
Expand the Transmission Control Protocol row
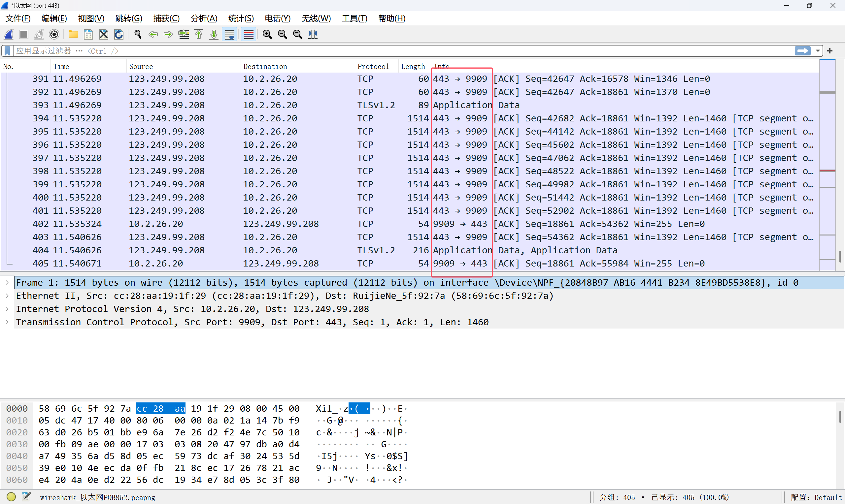pos(7,322)
